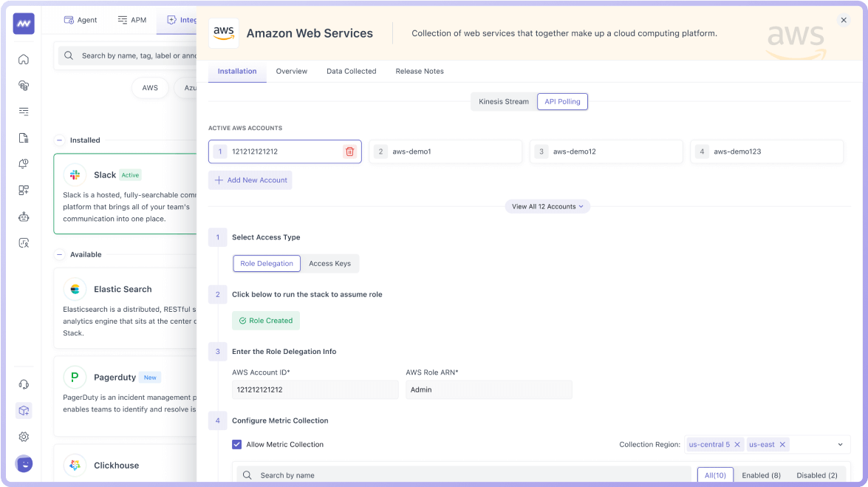Open the Installation tab
Viewport: 868px width, 487px height.
point(237,72)
